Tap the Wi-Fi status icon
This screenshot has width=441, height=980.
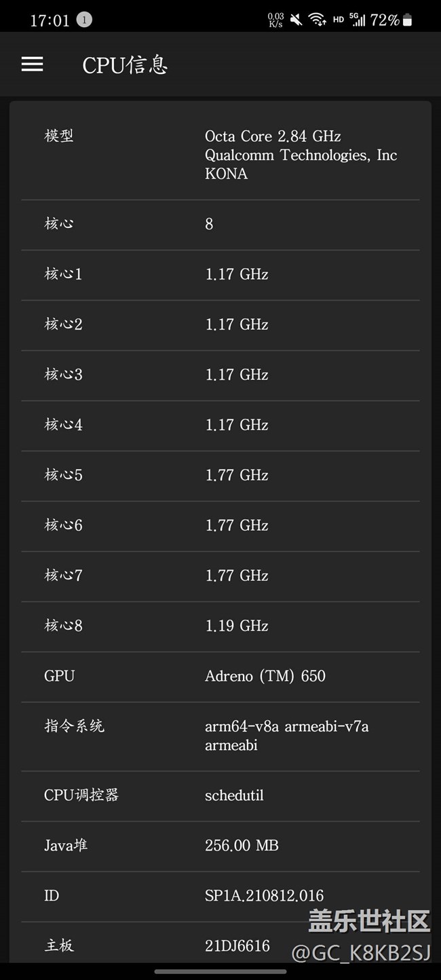click(x=317, y=20)
